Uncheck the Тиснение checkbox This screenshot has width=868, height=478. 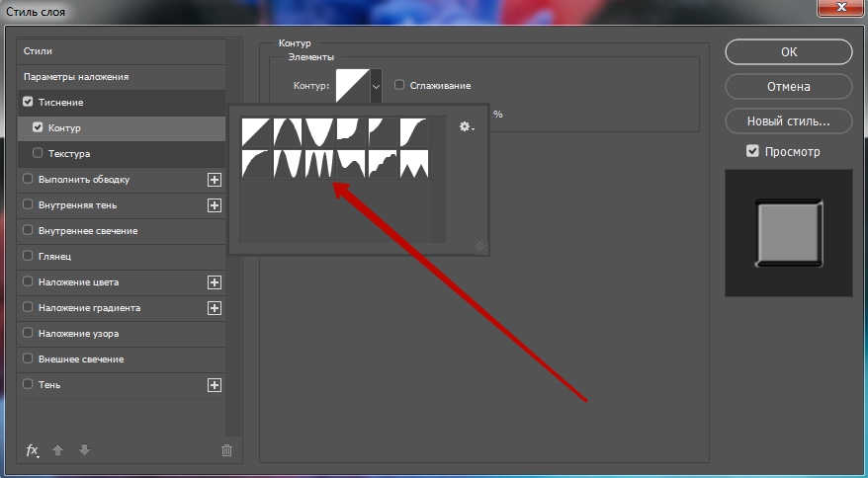pyautogui.click(x=28, y=102)
